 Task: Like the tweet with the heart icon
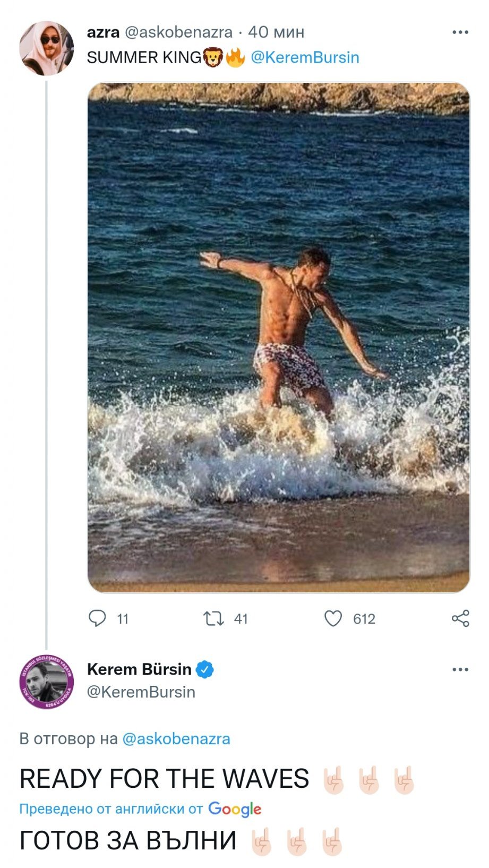(333, 618)
